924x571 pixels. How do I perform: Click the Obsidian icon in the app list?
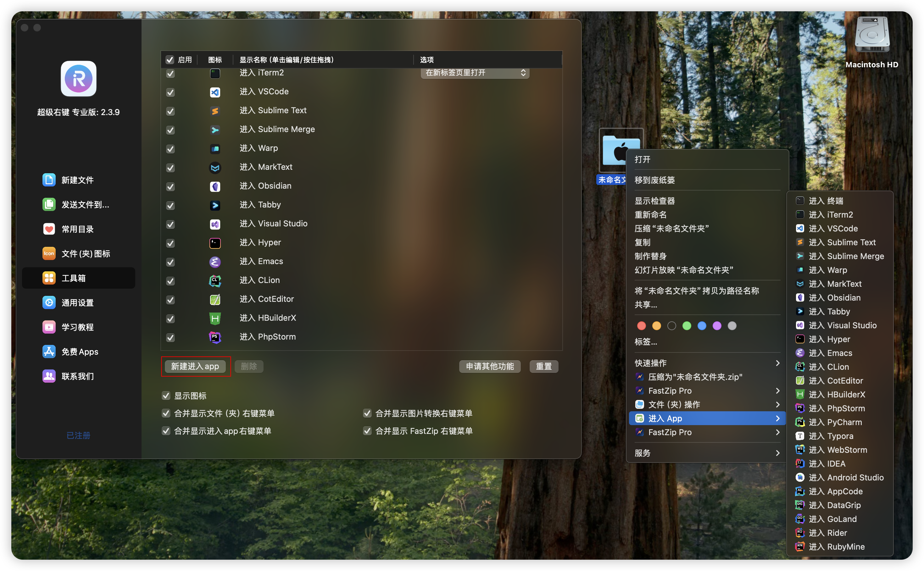tap(215, 186)
